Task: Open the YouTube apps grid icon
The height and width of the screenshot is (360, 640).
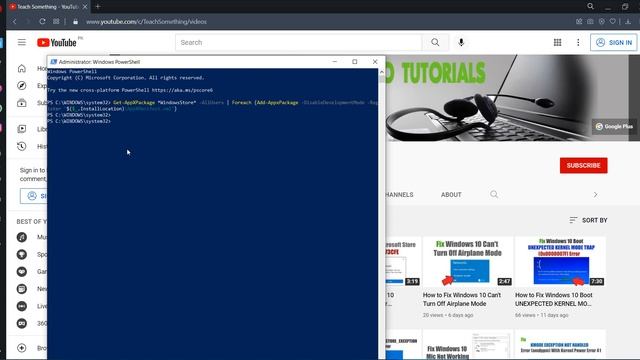Action: pos(557,42)
